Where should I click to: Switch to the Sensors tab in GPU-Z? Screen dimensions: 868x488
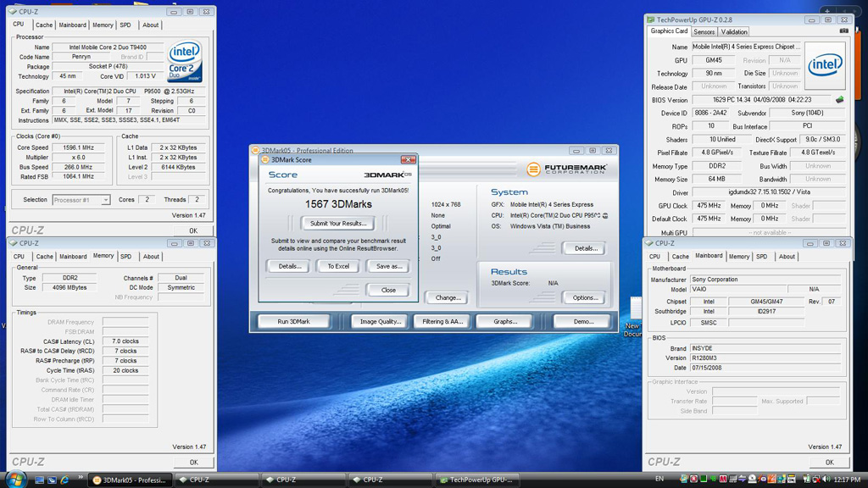click(704, 31)
